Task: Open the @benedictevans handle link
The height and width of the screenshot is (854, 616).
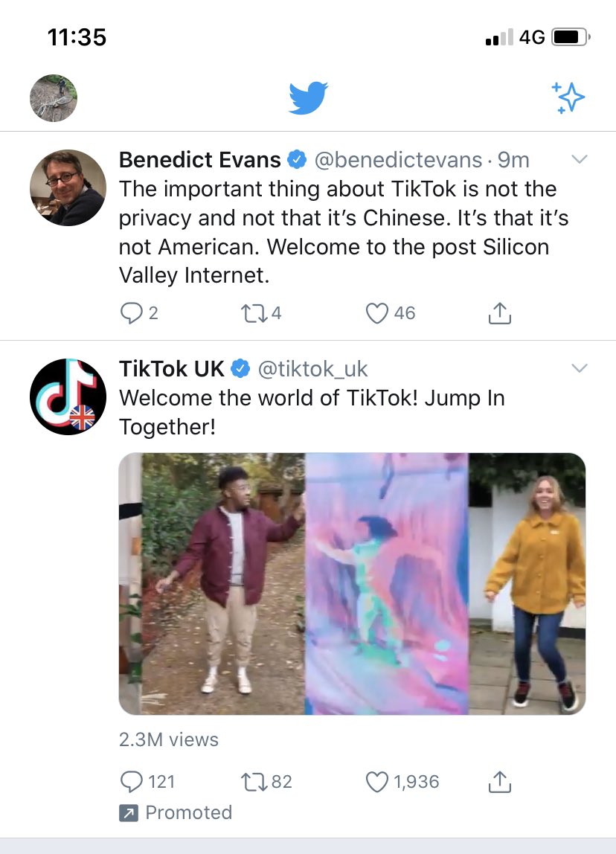Action: (x=398, y=160)
